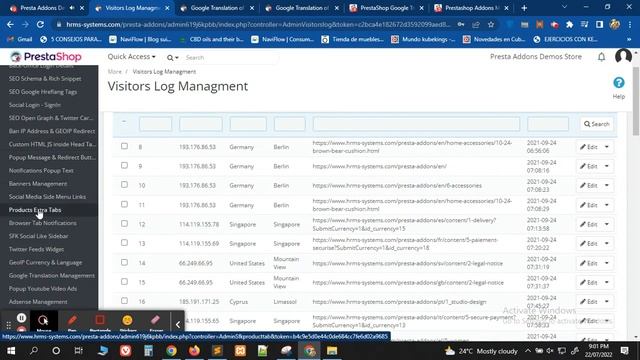Tick the checkbox for log row 10
The height and width of the screenshot is (360, 640).
tap(124, 184)
